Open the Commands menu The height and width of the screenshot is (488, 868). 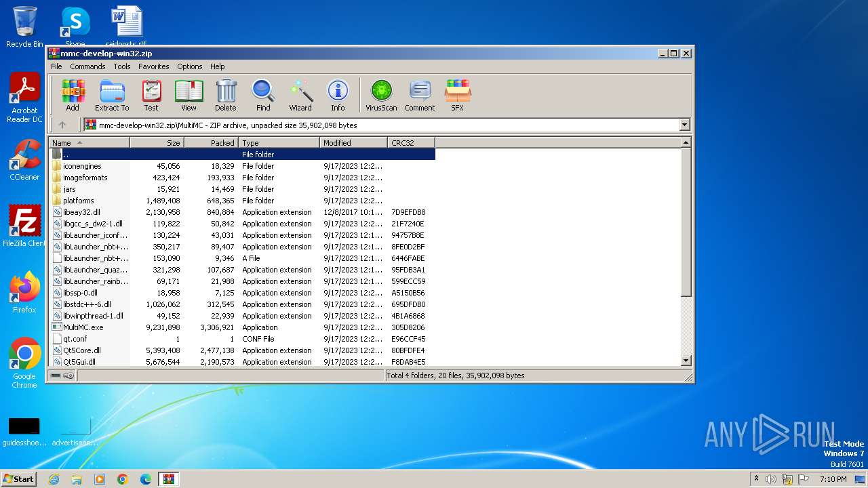(x=87, y=66)
